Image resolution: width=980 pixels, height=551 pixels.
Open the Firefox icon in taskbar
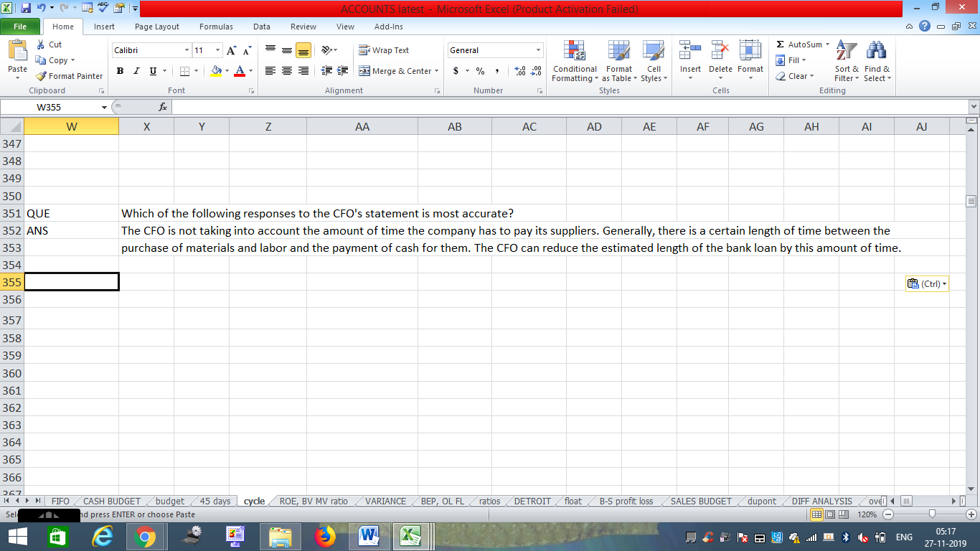[325, 536]
